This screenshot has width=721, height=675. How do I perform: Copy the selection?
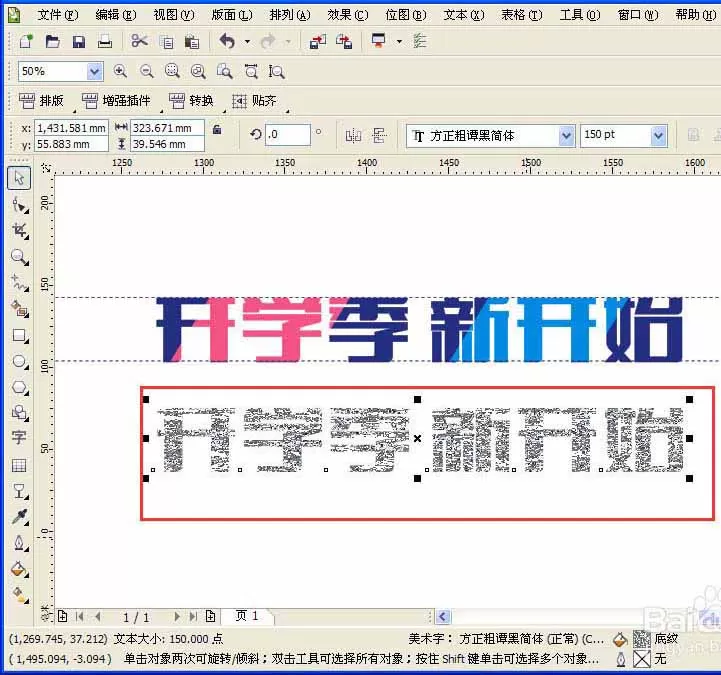[166, 42]
